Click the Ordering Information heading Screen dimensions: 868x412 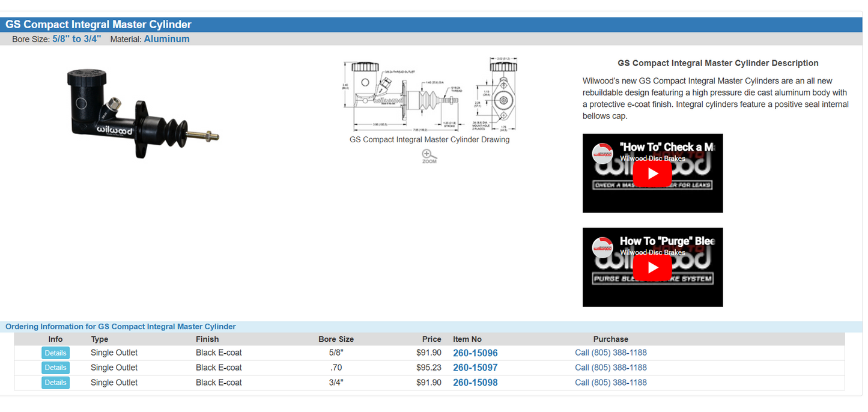pyautogui.click(x=121, y=327)
